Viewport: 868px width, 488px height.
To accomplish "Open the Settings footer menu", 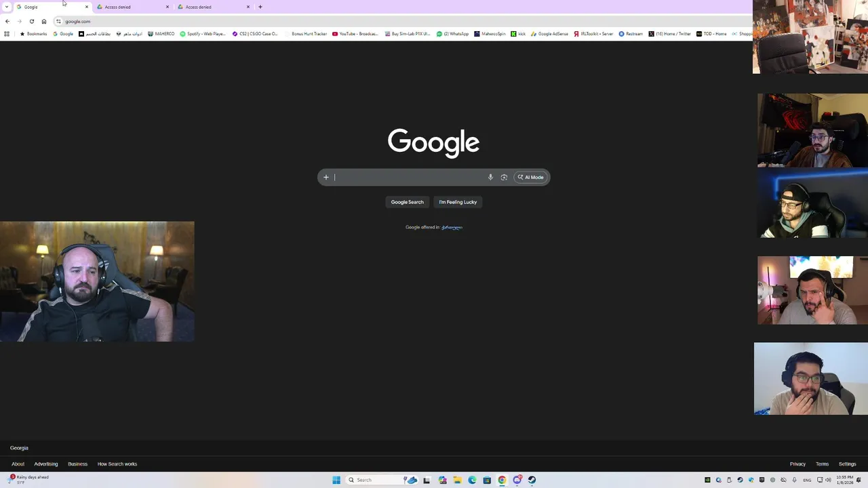I will point(847,464).
